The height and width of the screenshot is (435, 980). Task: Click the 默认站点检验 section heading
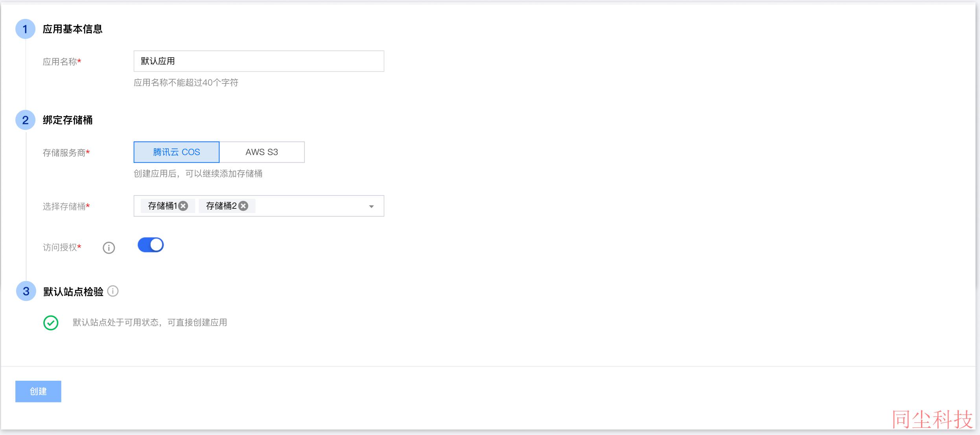tap(73, 291)
